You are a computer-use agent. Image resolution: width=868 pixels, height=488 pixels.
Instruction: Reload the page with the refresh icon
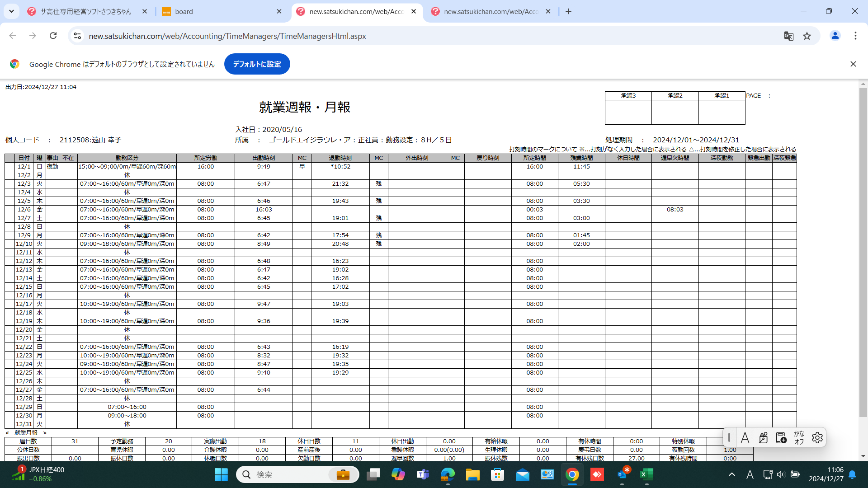53,36
